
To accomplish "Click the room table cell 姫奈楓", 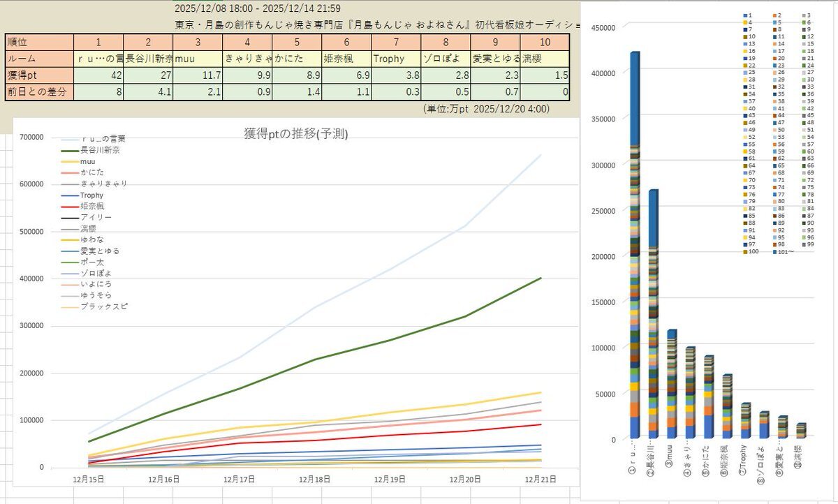I will 346,59.
